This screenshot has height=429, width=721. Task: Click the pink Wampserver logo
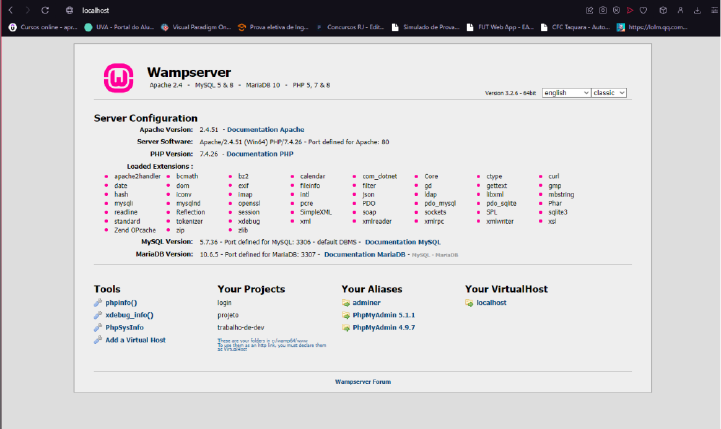[x=119, y=78]
